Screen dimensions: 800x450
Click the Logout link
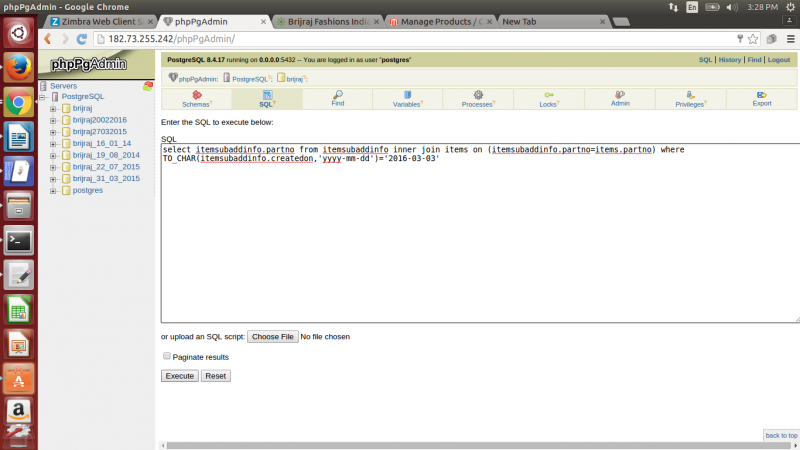779,60
